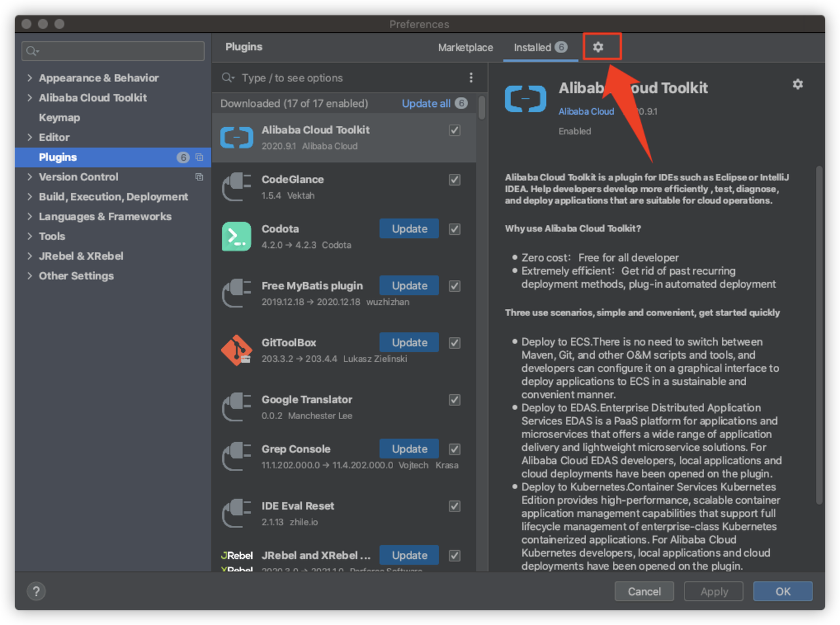Open the Alibaba Cloud vendor link
Screen dimensions: 840x625
point(586,111)
